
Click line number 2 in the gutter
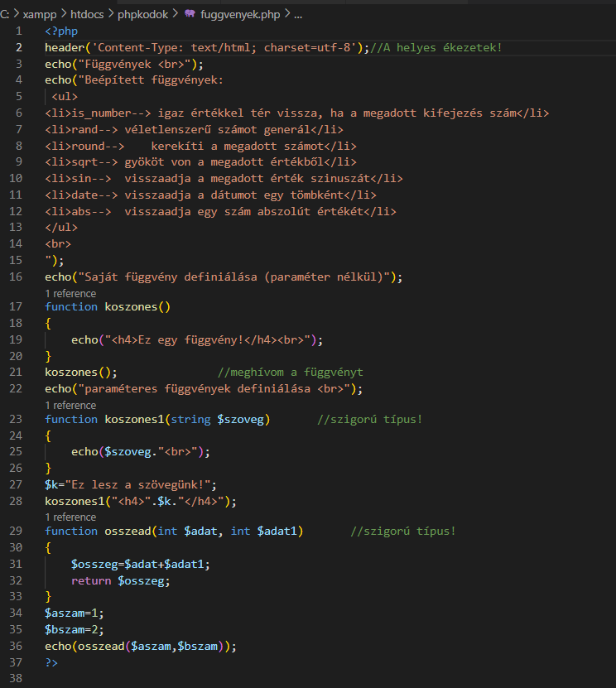19,47
